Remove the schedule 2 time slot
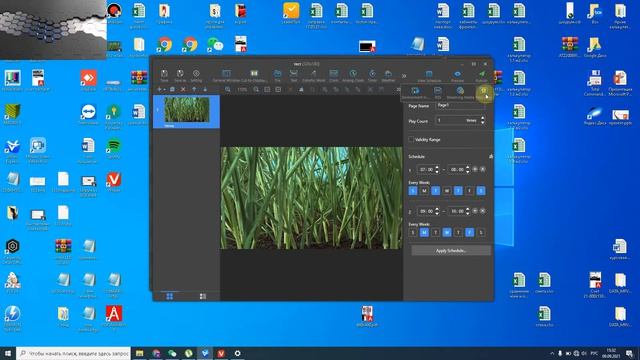Screen dimensions: 640x360 [x=482, y=211]
